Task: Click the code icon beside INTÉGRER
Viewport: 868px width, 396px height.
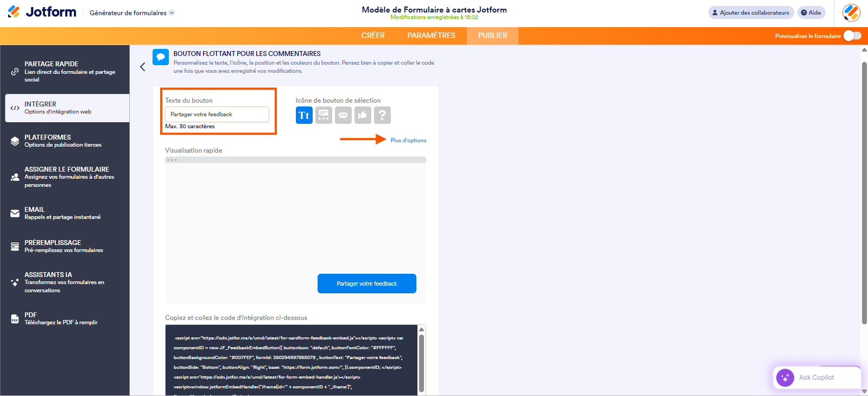Action: pos(15,108)
